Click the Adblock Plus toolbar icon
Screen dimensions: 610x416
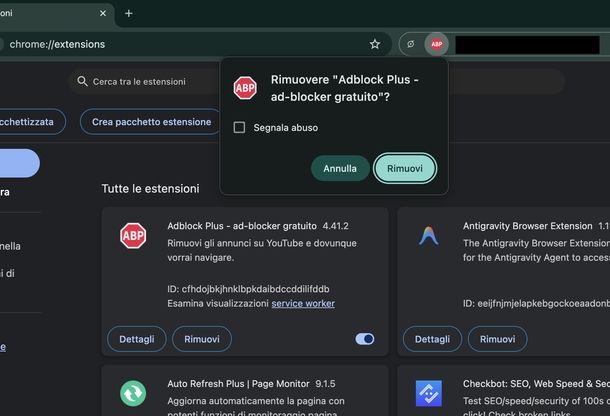click(x=436, y=44)
